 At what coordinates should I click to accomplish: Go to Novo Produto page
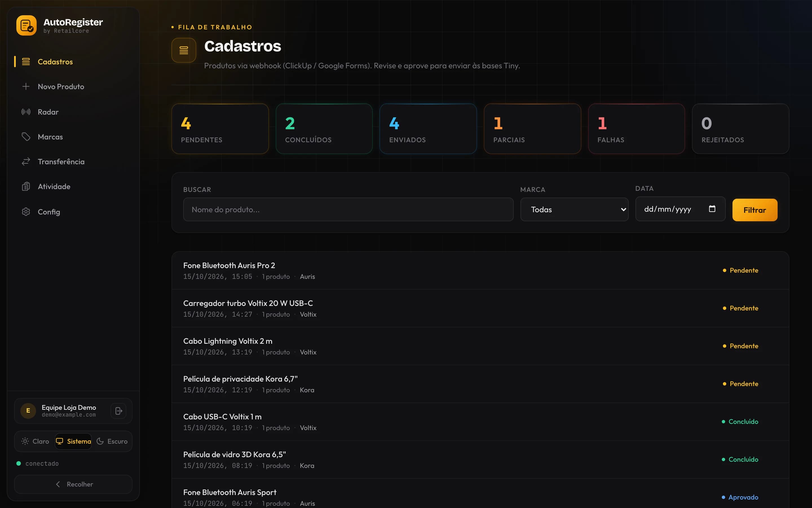tap(73, 87)
